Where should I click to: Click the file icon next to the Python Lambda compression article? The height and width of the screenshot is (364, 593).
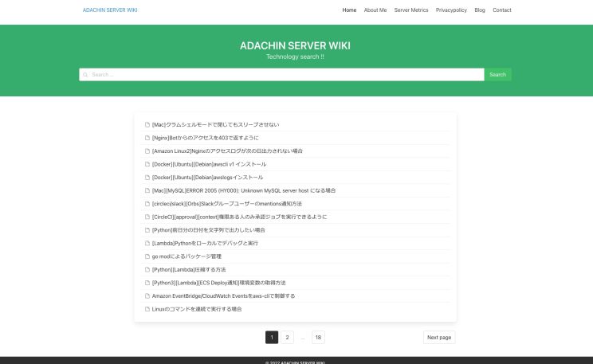pyautogui.click(x=147, y=269)
